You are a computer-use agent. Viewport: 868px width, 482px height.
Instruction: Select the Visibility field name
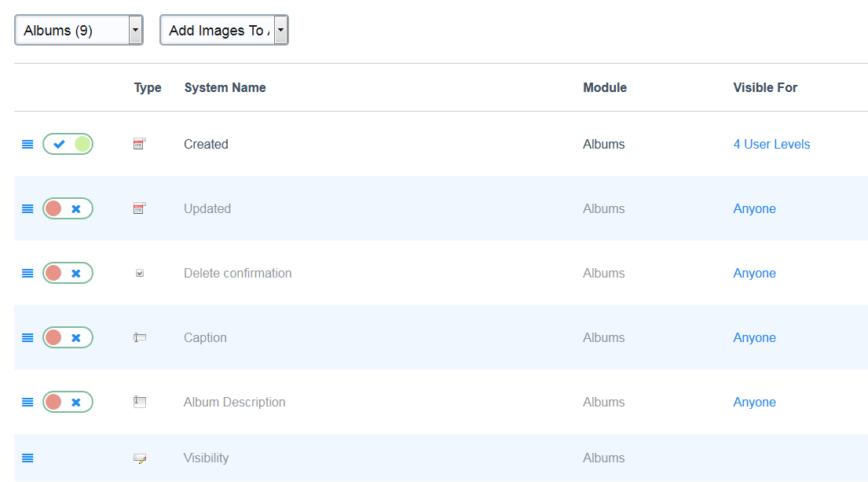point(206,458)
